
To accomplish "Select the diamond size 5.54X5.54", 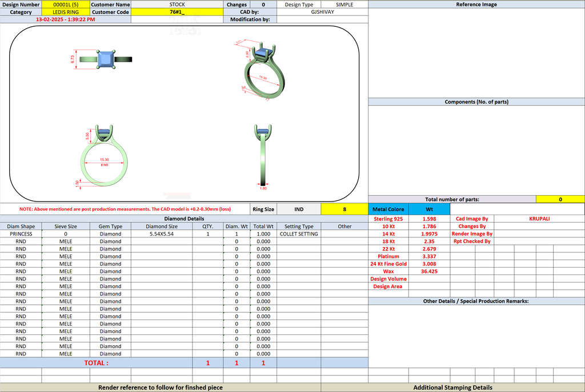I will click(162, 233).
